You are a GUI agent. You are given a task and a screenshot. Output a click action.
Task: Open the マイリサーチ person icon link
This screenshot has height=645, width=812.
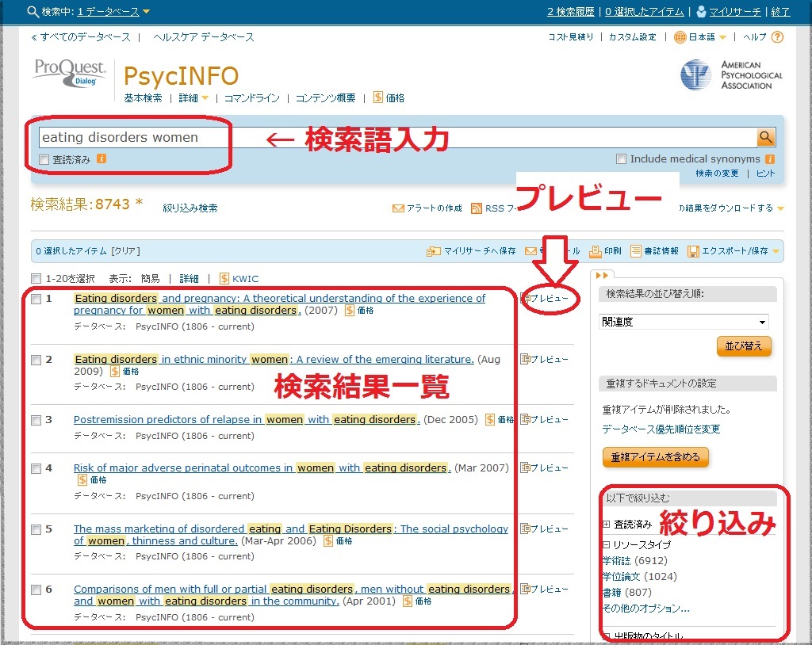pyautogui.click(x=701, y=11)
